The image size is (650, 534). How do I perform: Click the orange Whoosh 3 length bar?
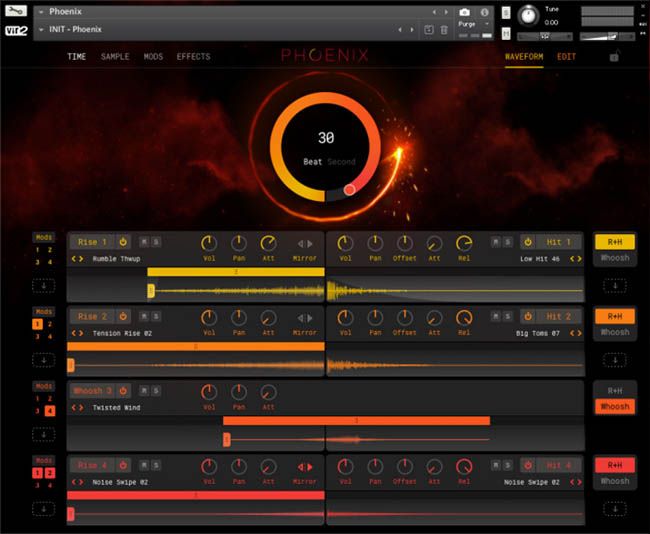point(356,421)
